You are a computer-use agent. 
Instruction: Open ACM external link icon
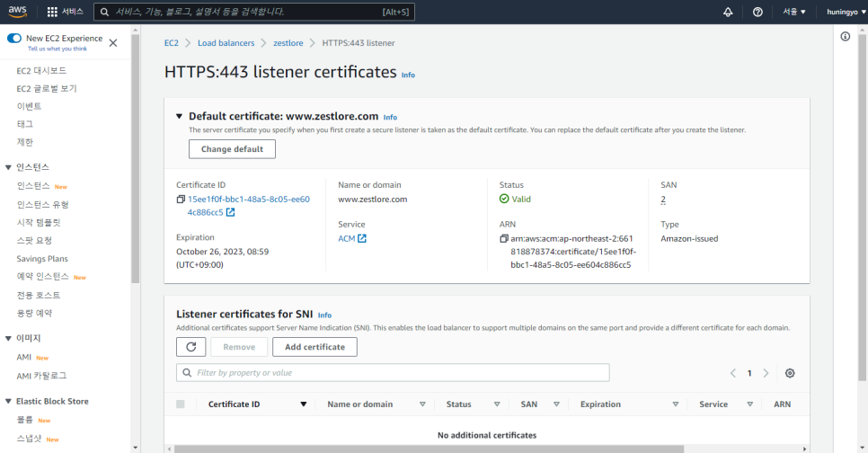[362, 238]
